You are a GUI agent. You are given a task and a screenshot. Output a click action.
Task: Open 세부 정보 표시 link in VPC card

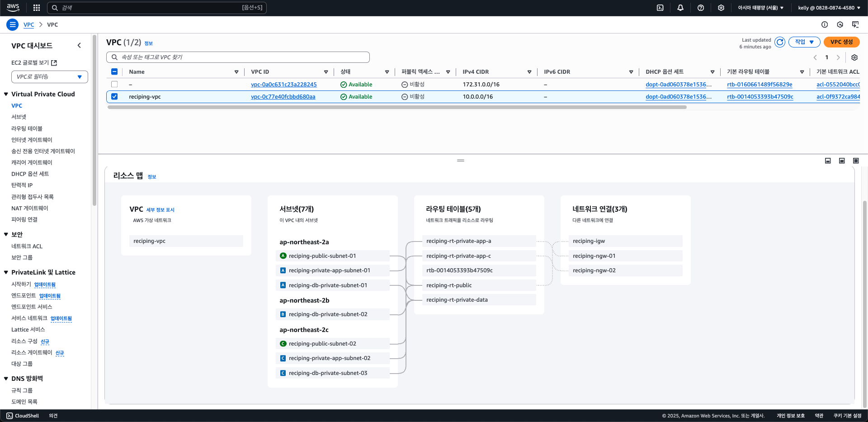160,210
